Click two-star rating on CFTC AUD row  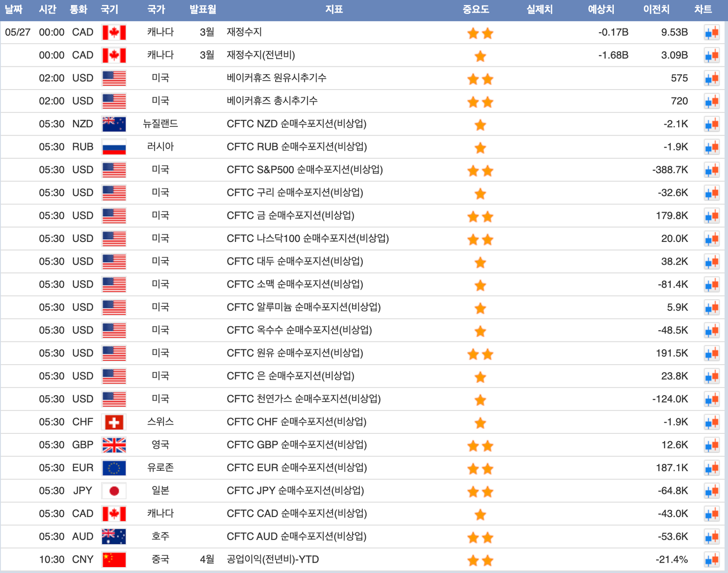coord(480,538)
